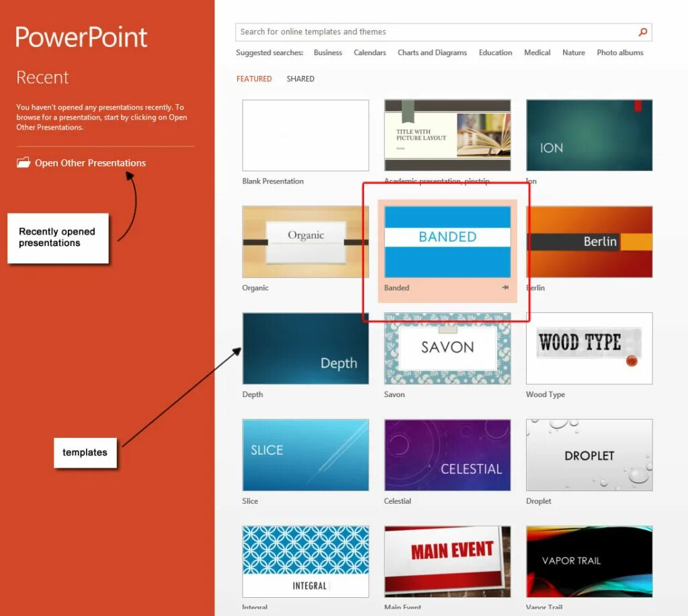688x616 pixels.
Task: Select the FEATURED tab
Action: tap(254, 79)
